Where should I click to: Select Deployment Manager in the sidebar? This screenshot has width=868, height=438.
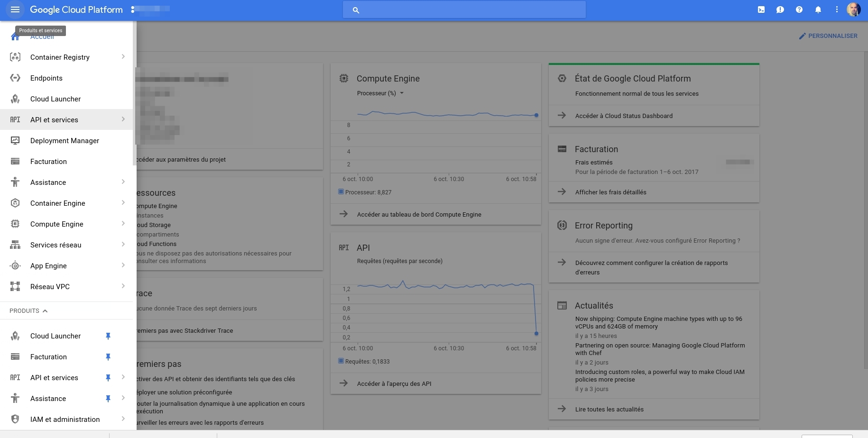(66, 140)
